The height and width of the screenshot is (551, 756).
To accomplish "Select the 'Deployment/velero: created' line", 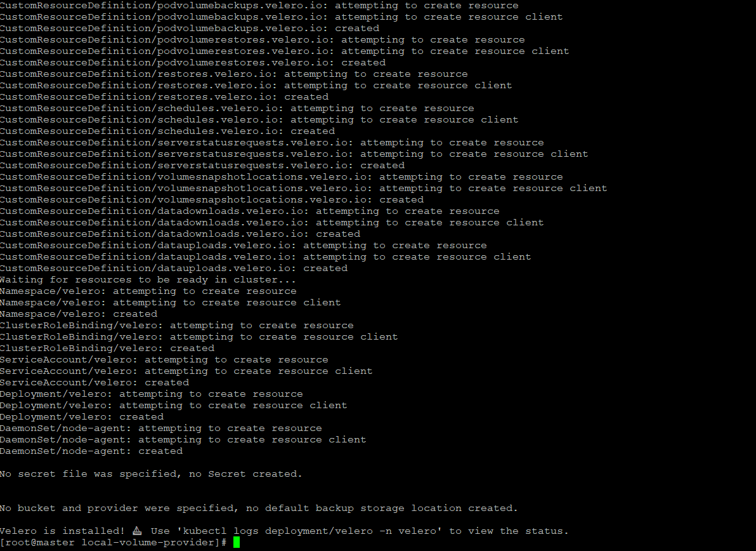I will 82,417.
